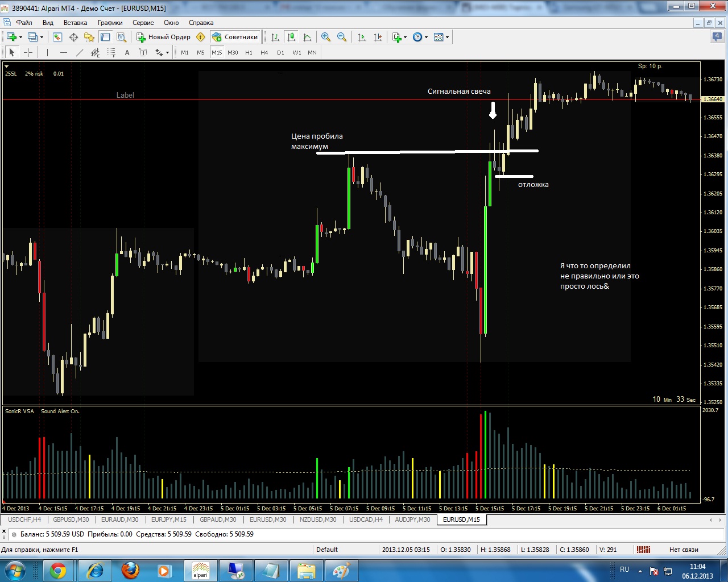Select the equidistant channel tool
The height and width of the screenshot is (582, 728).
95,52
